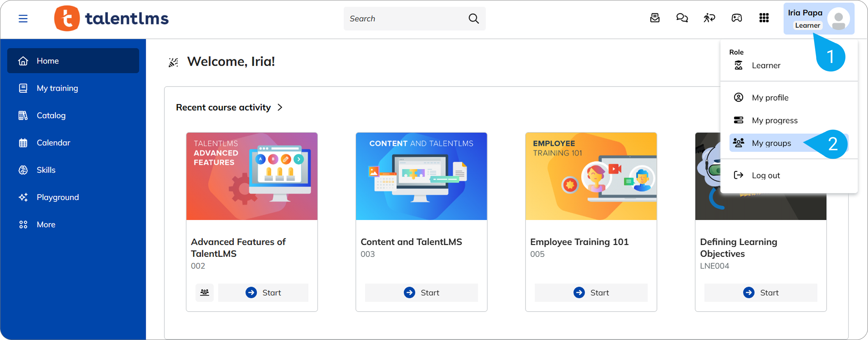Open the Iria Papa profile dropdown
868x340 pixels.
click(x=819, y=19)
